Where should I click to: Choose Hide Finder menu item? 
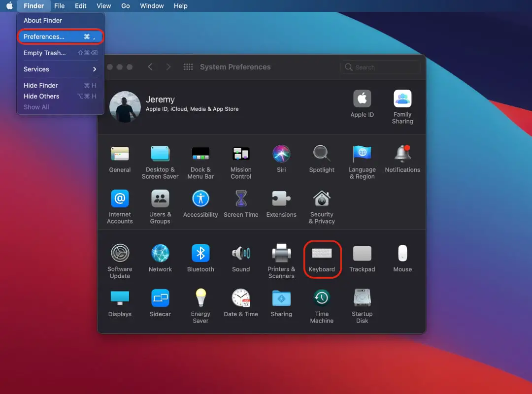click(x=61, y=86)
